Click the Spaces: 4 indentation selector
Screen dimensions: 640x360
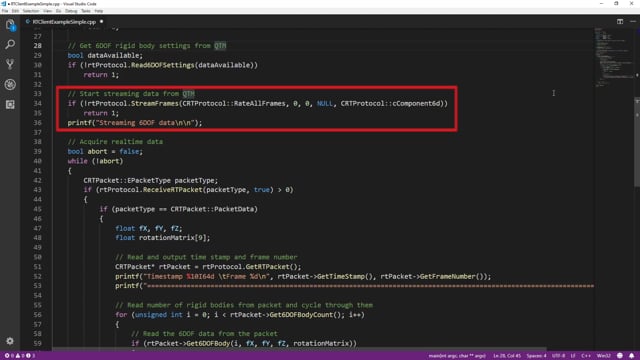pos(536,356)
